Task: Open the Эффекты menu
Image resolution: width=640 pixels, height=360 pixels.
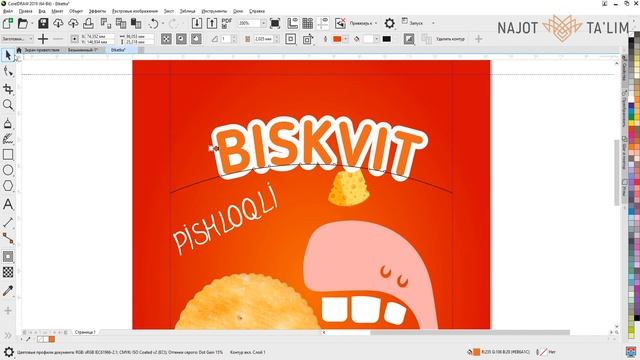Action: [x=97, y=11]
